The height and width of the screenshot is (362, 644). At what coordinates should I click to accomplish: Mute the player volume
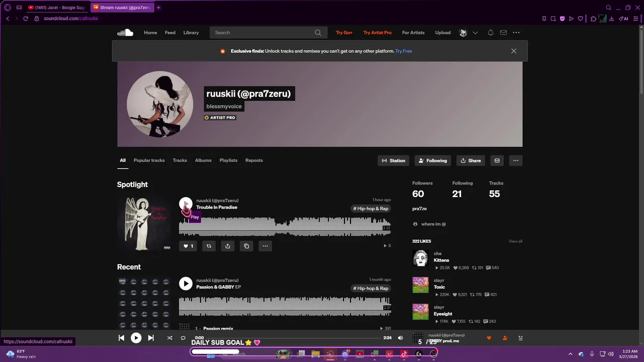click(400, 338)
